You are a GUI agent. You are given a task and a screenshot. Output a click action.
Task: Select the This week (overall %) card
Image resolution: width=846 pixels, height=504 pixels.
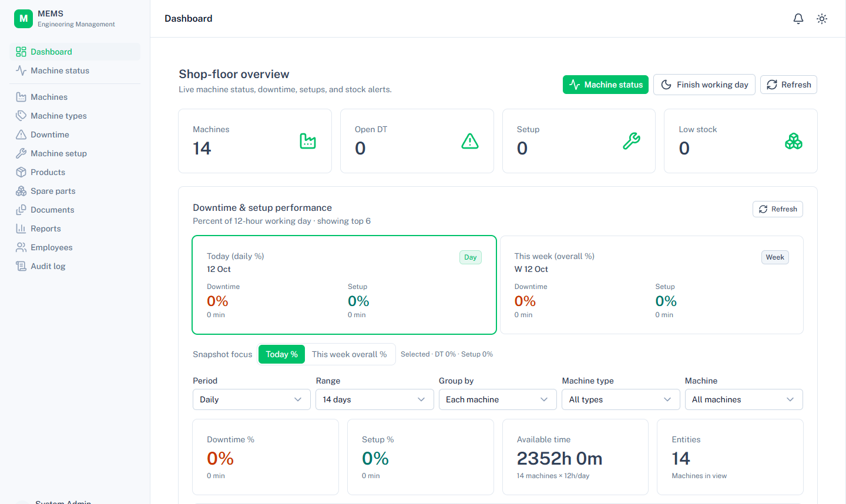[x=652, y=285]
